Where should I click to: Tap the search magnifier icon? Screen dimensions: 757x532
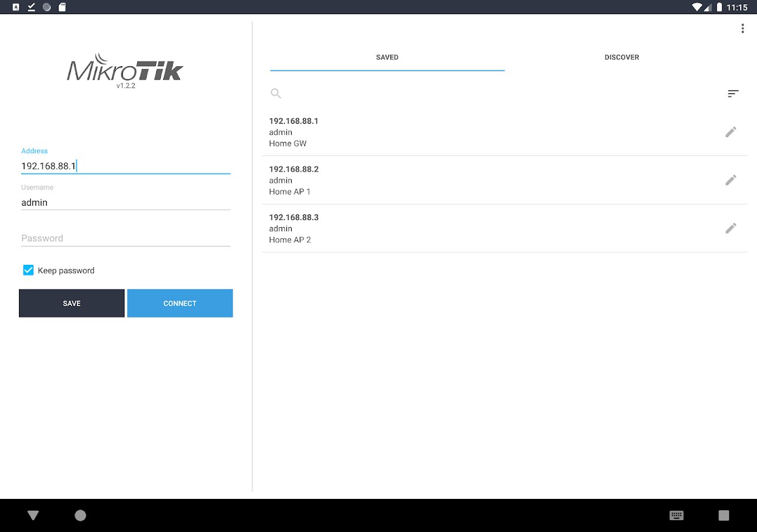coord(276,93)
